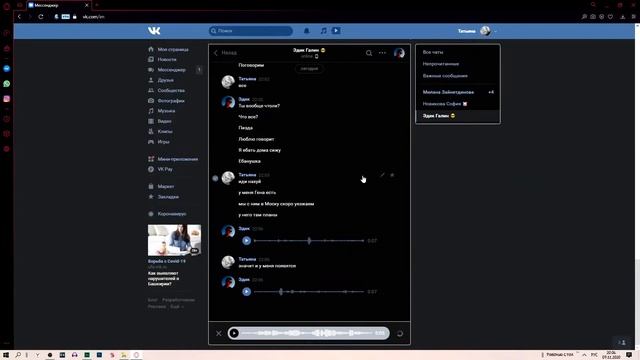Open chat with Милана Зайнетдинова

click(457, 92)
